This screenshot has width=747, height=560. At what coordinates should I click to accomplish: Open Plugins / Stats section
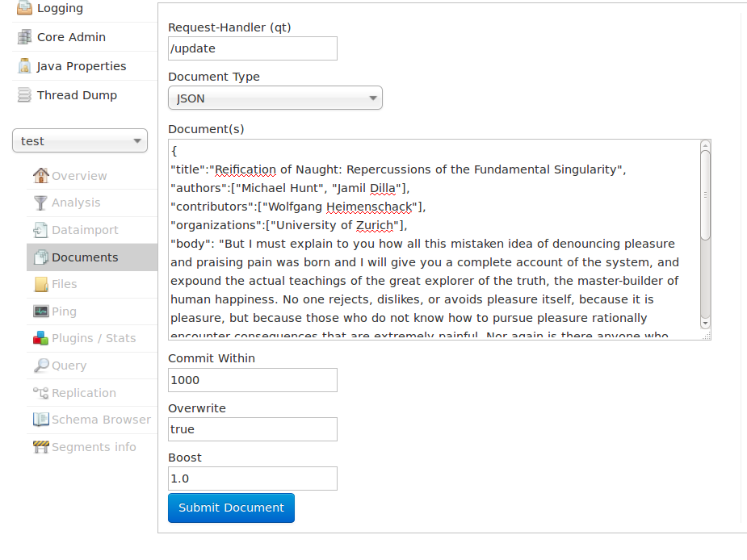coord(94,338)
